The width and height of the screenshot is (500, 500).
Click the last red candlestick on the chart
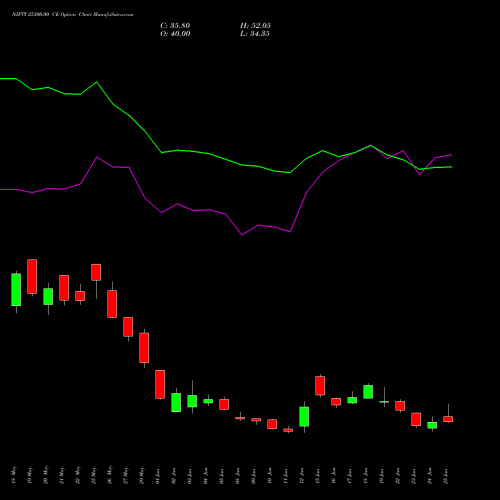[x=448, y=419]
